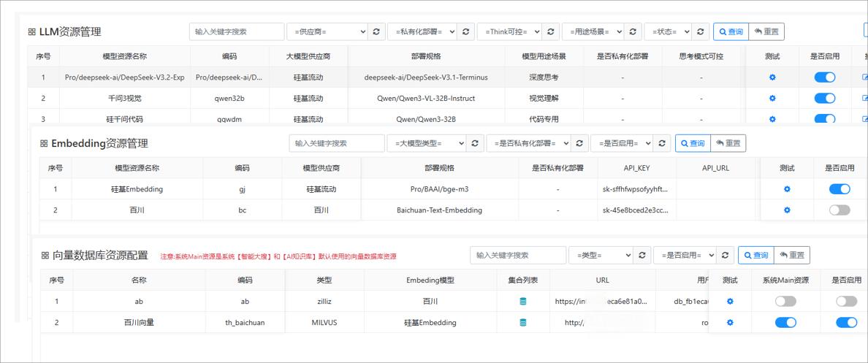Refresh the =供应商= filter in LLM panel
The width and height of the screenshot is (868, 363).
tap(376, 31)
